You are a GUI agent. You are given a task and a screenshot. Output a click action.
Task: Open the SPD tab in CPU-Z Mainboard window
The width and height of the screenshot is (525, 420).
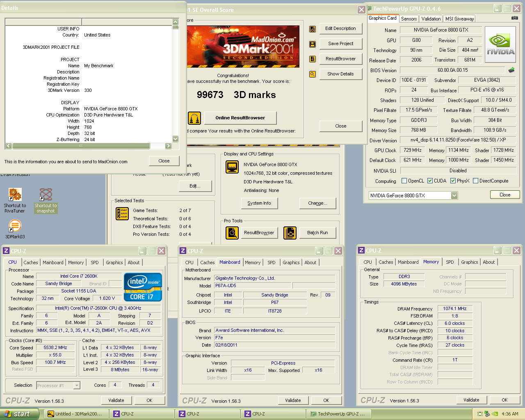coord(272,262)
